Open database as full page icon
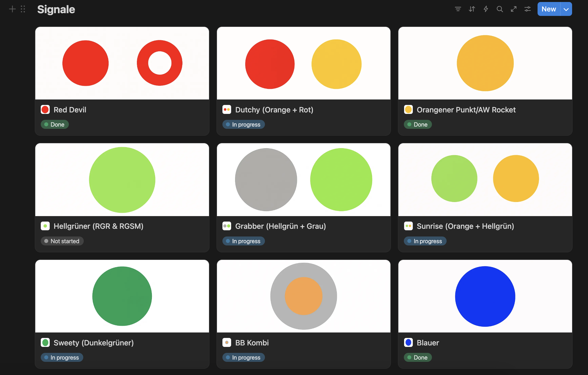This screenshot has width=588, height=375. [x=513, y=9]
